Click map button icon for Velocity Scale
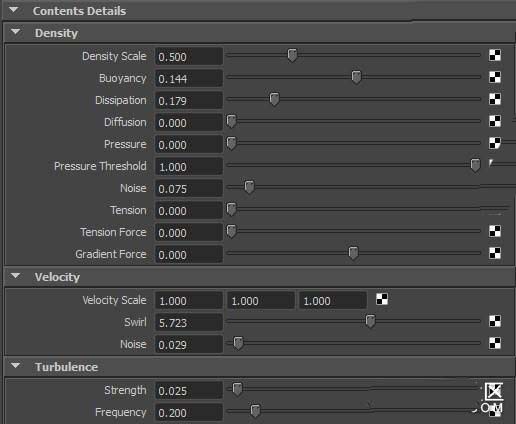The height and width of the screenshot is (424, 516). click(382, 299)
